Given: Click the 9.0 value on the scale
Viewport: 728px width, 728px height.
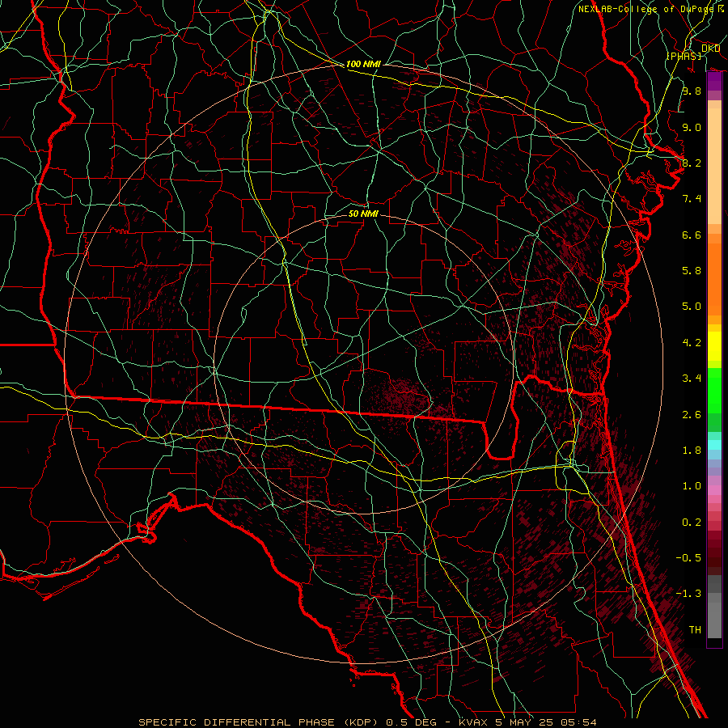Looking at the screenshot, I should tap(692, 127).
